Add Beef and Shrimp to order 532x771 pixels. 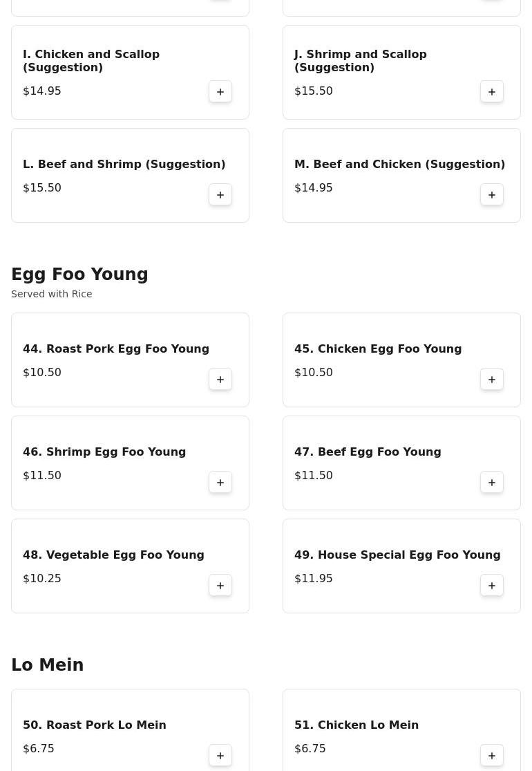pyautogui.click(x=220, y=195)
